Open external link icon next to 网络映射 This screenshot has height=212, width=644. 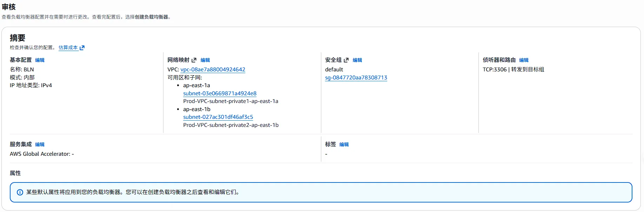[x=194, y=60]
